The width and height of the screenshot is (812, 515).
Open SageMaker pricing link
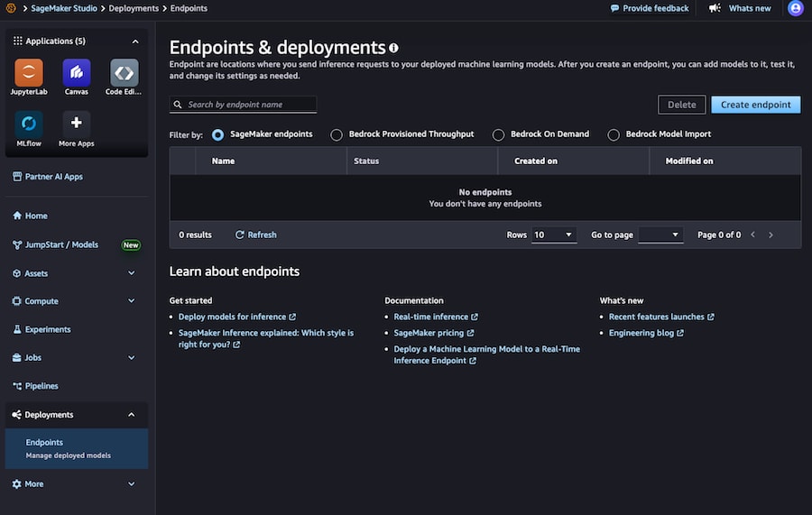tap(433, 333)
